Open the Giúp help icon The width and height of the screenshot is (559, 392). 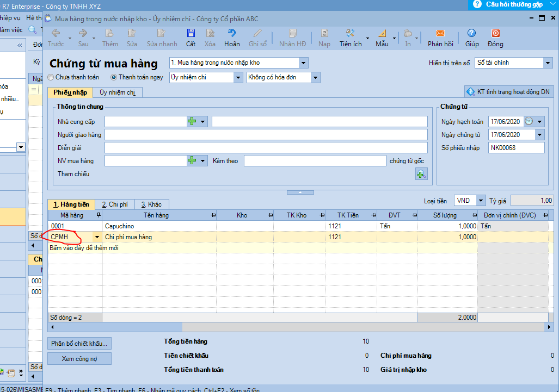[471, 34]
